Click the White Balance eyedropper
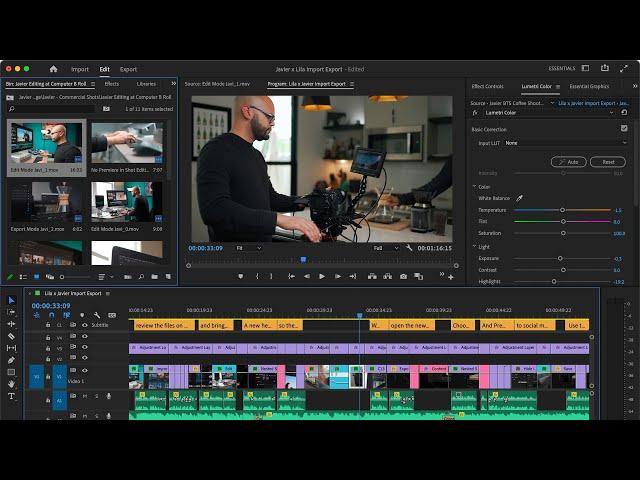 tap(519, 198)
